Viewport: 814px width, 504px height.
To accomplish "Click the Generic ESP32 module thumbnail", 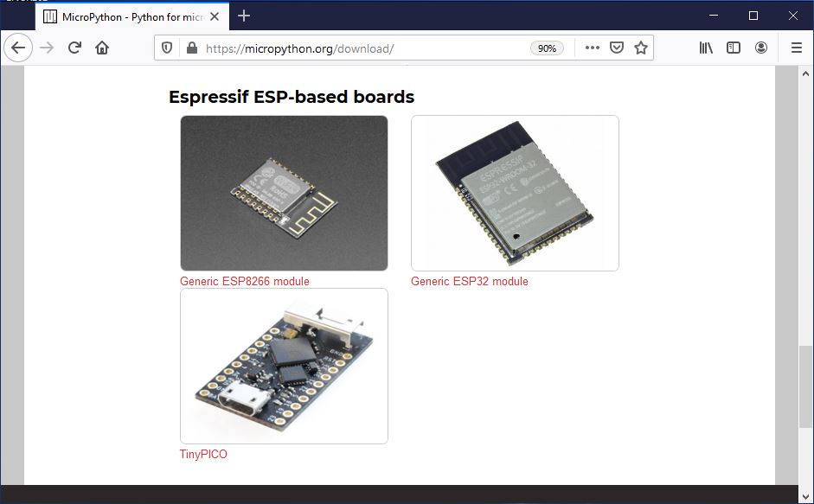I will tap(515, 192).
